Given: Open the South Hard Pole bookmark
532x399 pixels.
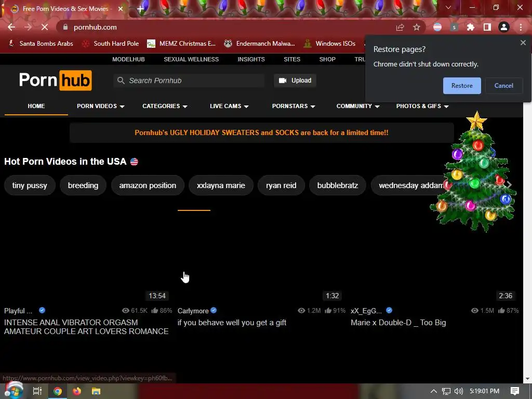Looking at the screenshot, I should click(111, 44).
